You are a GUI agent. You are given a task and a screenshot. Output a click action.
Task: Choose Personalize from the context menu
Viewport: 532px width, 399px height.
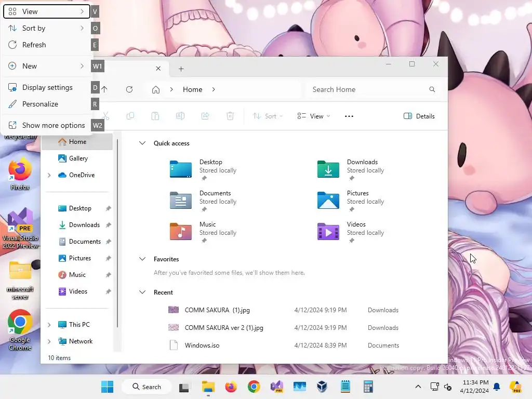tap(46, 104)
